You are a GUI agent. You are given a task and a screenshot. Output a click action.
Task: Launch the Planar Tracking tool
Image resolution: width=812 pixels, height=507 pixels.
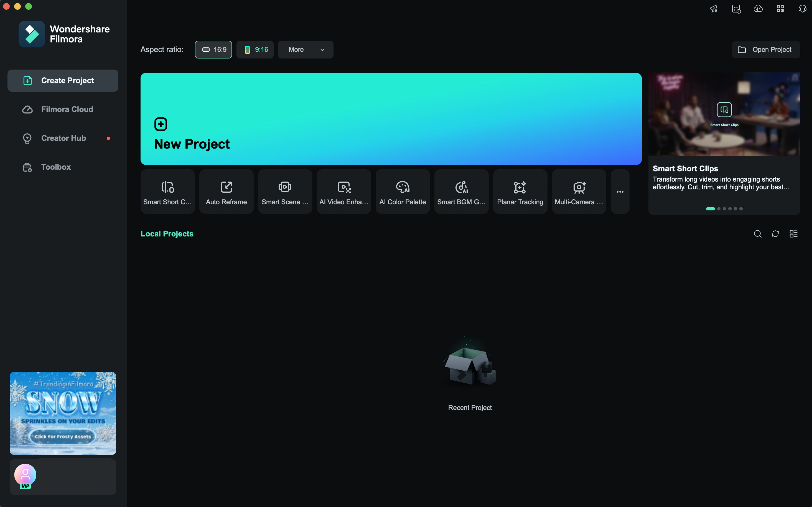click(520, 192)
